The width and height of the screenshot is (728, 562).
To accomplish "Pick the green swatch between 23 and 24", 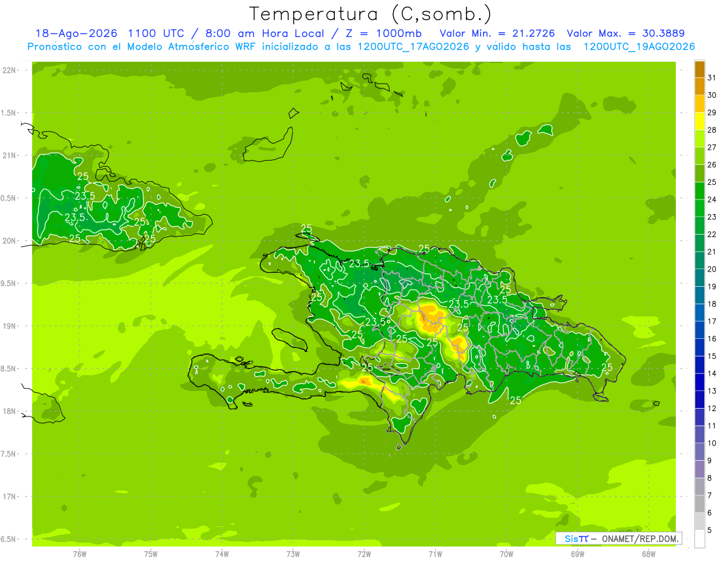I will [699, 209].
